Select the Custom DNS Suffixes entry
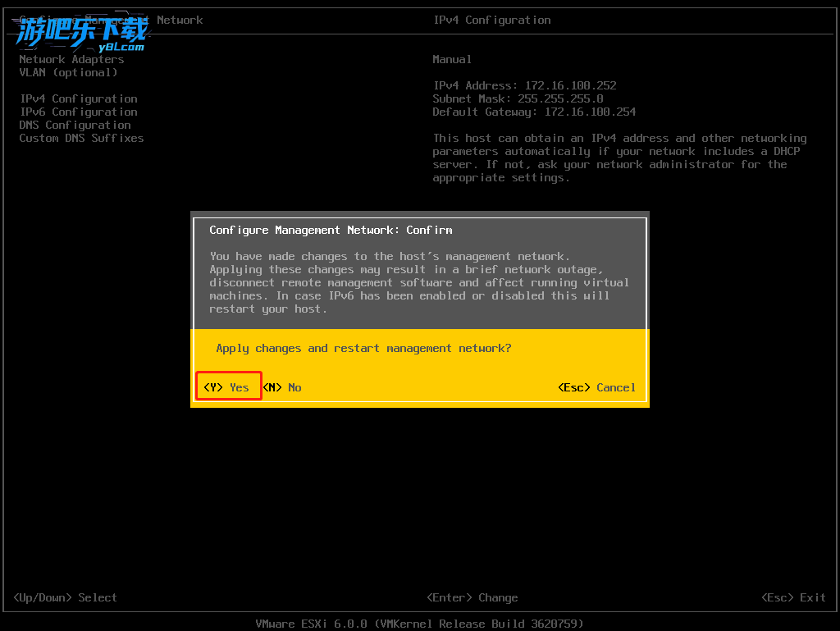This screenshot has height=631, width=840. [x=81, y=138]
